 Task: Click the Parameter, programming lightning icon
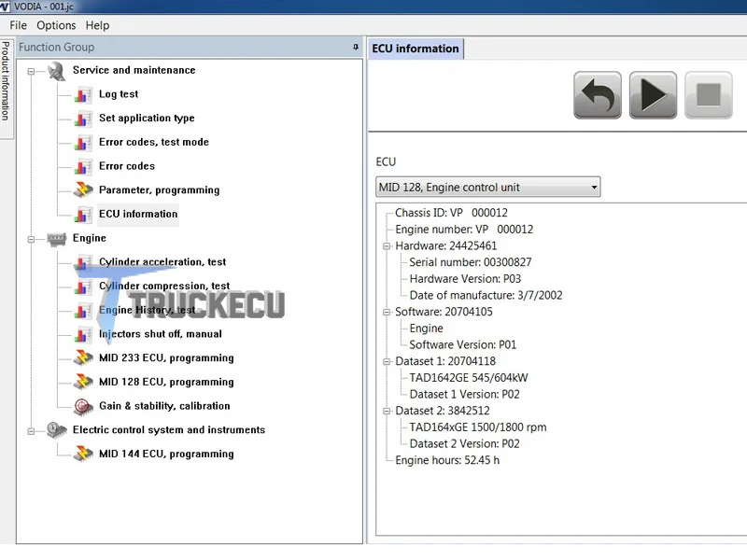83,190
